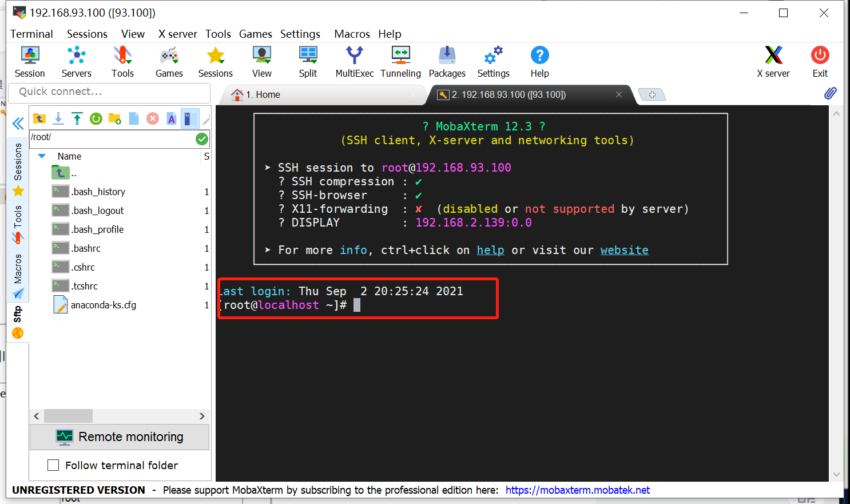Open the mobaxterm.mobatek.net subscription link
This screenshot has width=850, height=504.
point(578,490)
